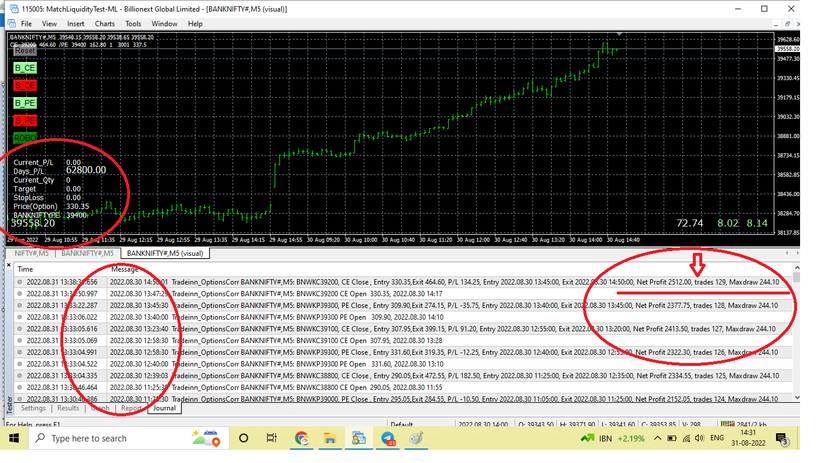
Task: Click IBN stock widget on taskbar
Action: point(612,438)
